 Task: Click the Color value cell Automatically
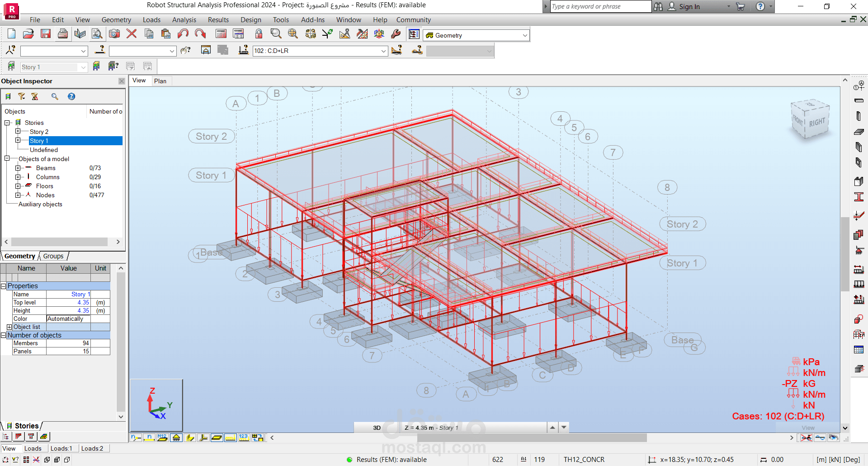[x=68, y=319]
